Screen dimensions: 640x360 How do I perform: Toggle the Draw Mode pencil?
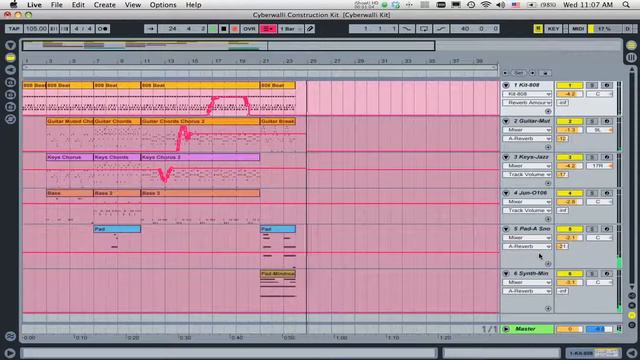[310, 29]
